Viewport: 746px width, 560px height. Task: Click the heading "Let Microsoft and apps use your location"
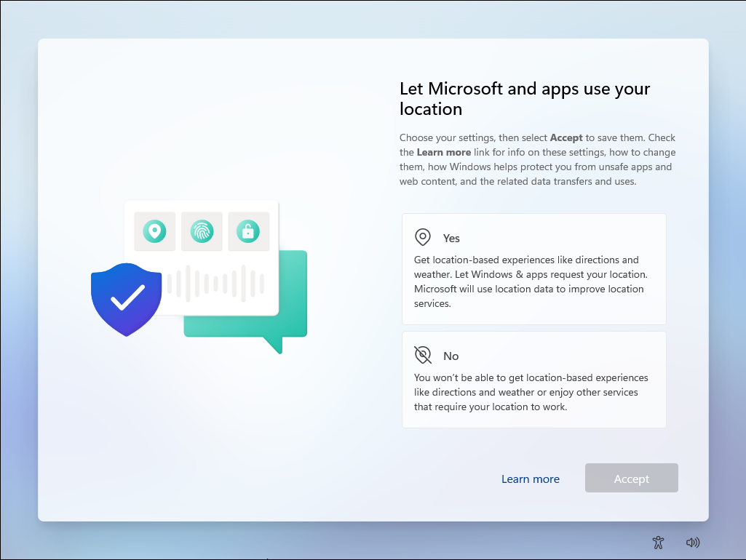(x=525, y=99)
